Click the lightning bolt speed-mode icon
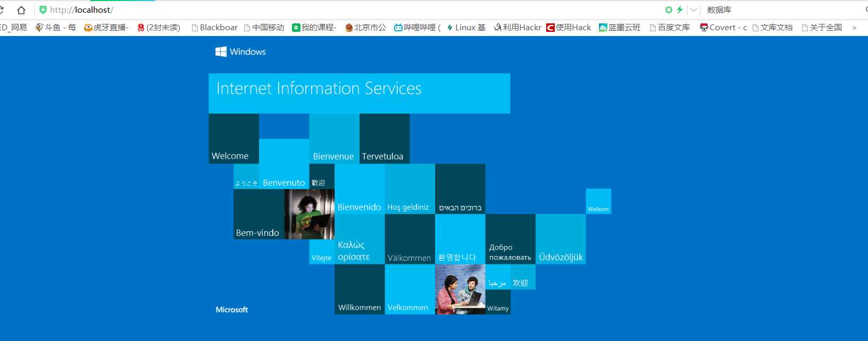868x341 pixels. click(680, 10)
